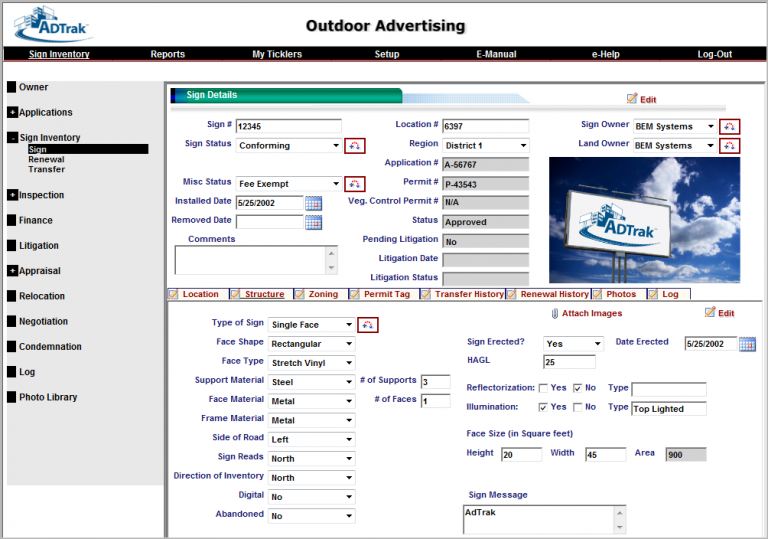Viewport: 768px width, 539px height.
Task: Open Misc Status Fee Exempt dropdown
Action: tap(288, 184)
